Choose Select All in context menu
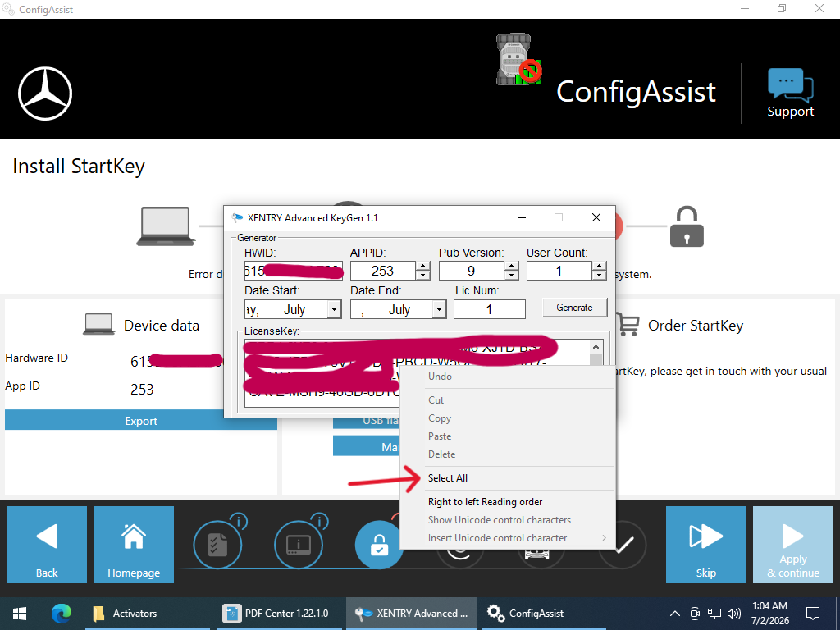The image size is (840, 630). [507, 478]
